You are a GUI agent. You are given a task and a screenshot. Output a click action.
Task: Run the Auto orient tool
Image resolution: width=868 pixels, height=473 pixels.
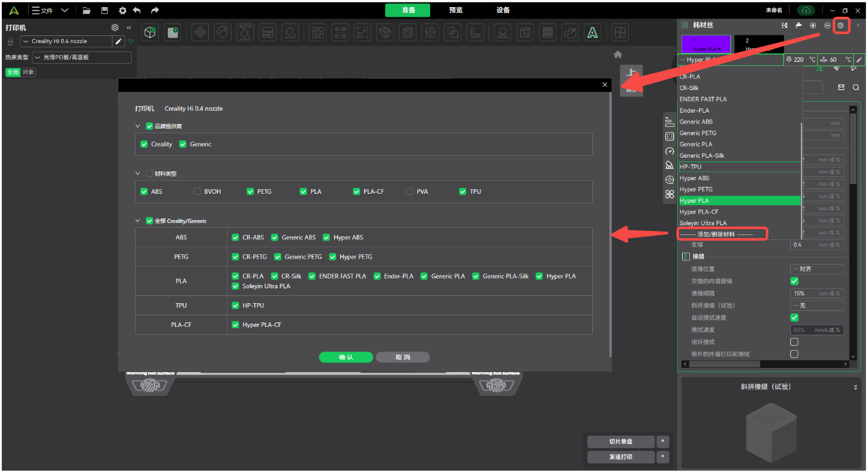coord(245,32)
